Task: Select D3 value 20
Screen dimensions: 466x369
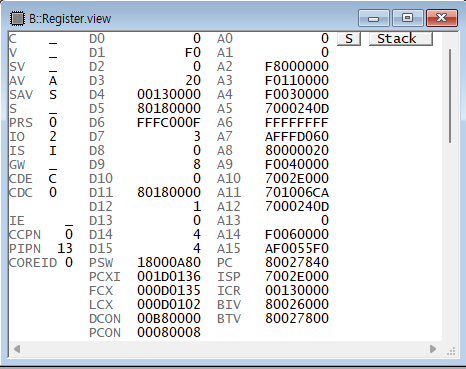Action: [193, 81]
